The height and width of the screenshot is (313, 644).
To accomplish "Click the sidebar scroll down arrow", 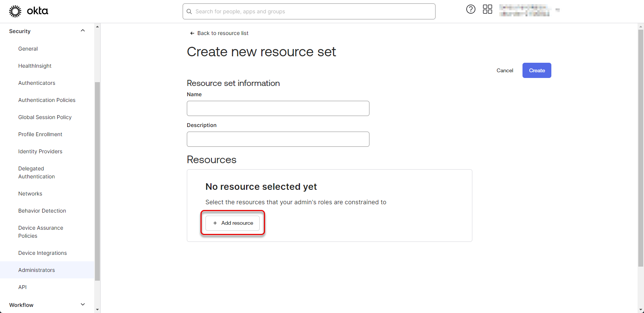I will 97,310.
